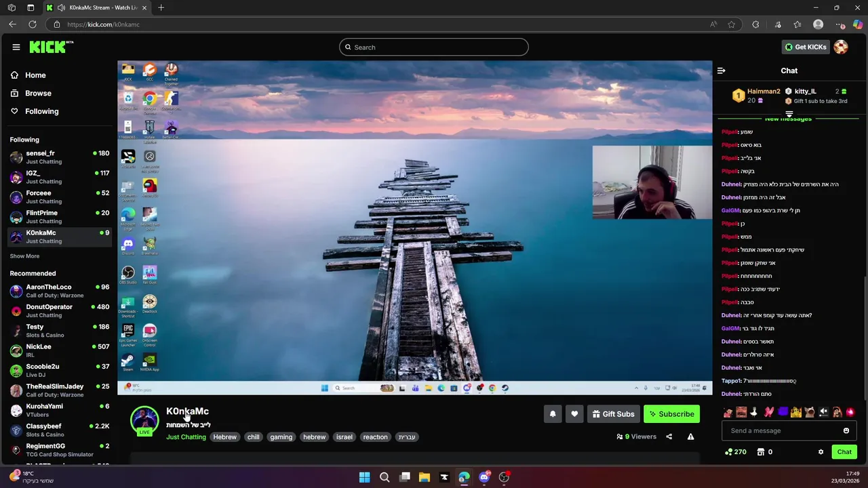Open Testy Slots & Casino channel
The height and width of the screenshot is (488, 868).
coord(60,331)
